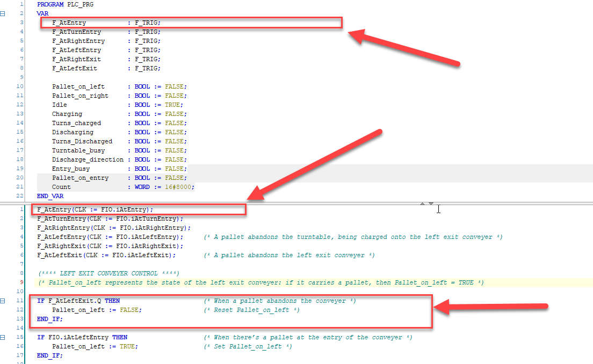
Task: Click the TRUE value of Idle variable
Action: click(173, 105)
